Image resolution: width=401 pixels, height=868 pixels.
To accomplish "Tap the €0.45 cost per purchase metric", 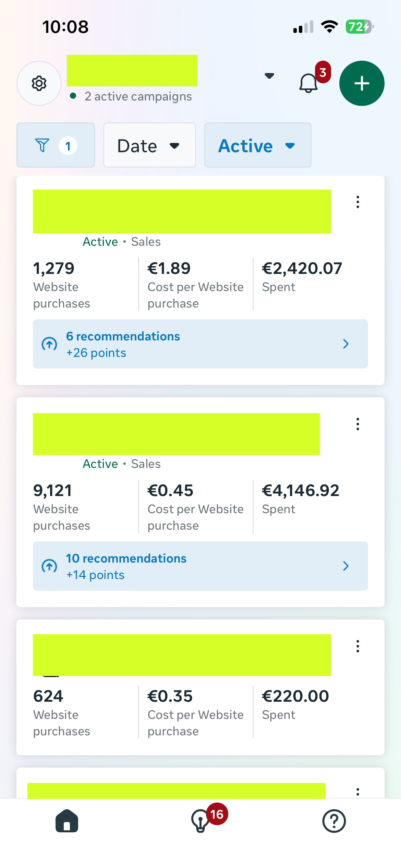I will click(195, 507).
